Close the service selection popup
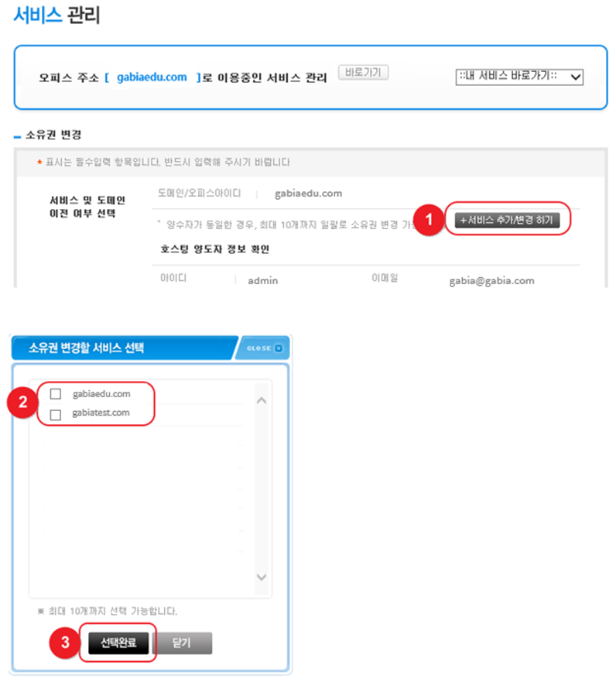 click(x=265, y=348)
